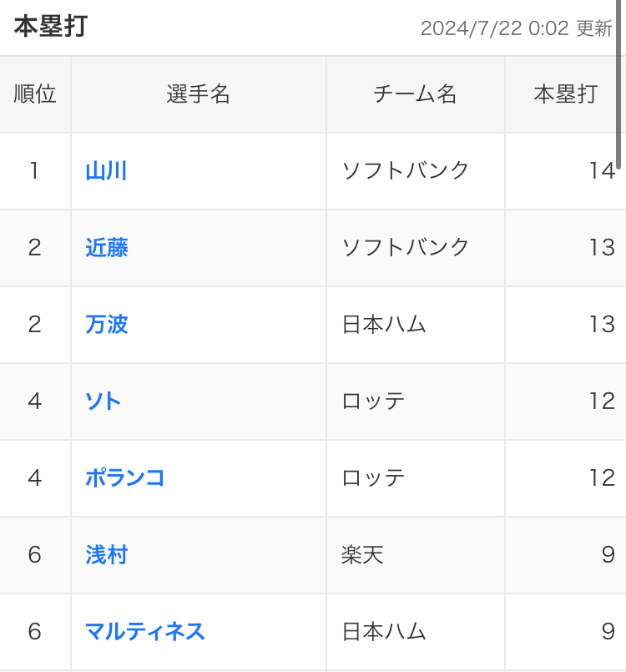Click the 選手名 column header
The width and height of the screenshot is (626, 672).
click(198, 94)
